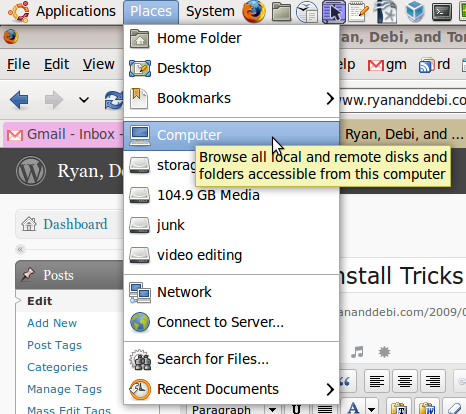The width and height of the screenshot is (466, 414).
Task: Click the Firefox forward arrow
Action: [54, 99]
